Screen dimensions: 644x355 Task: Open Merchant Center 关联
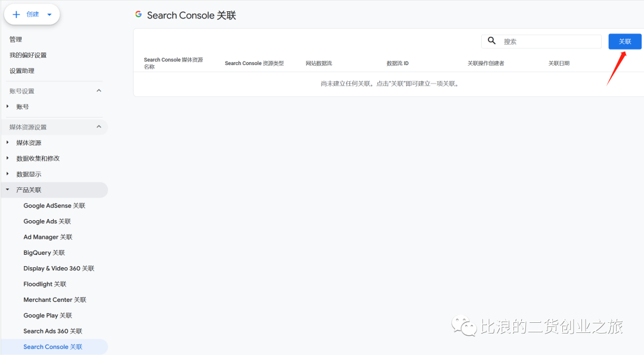tap(55, 300)
